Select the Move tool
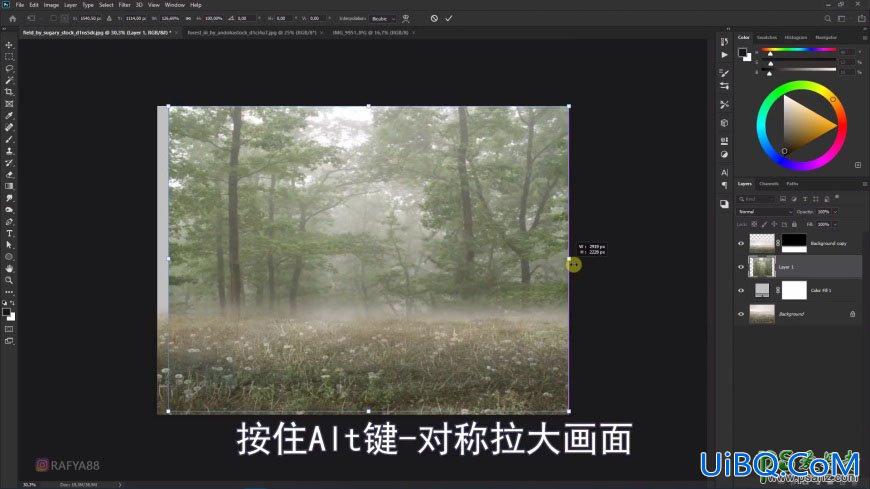 pyautogui.click(x=9, y=45)
